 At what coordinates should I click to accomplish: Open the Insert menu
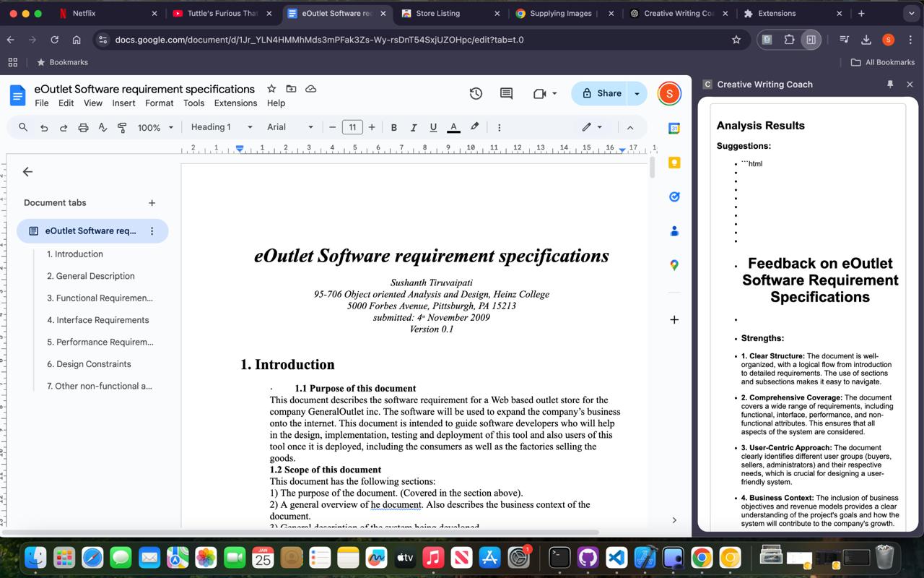pos(123,103)
